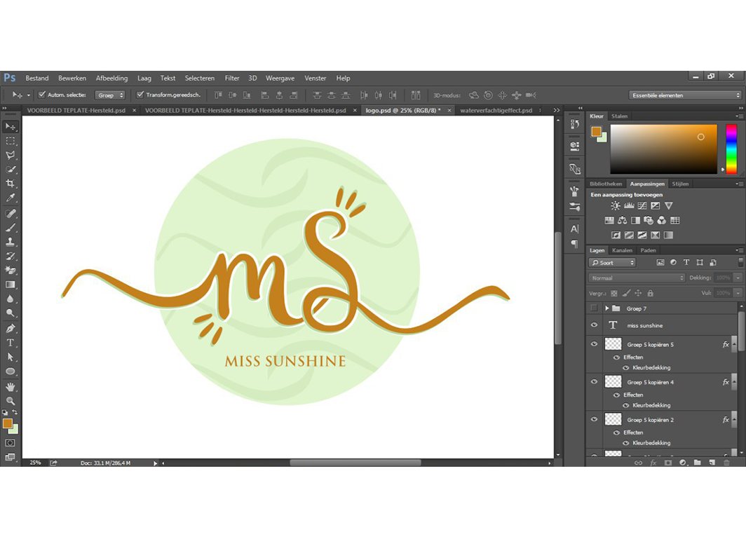Expand the Groep 7 folder
Image resolution: width=746 pixels, height=560 pixels.
607,308
